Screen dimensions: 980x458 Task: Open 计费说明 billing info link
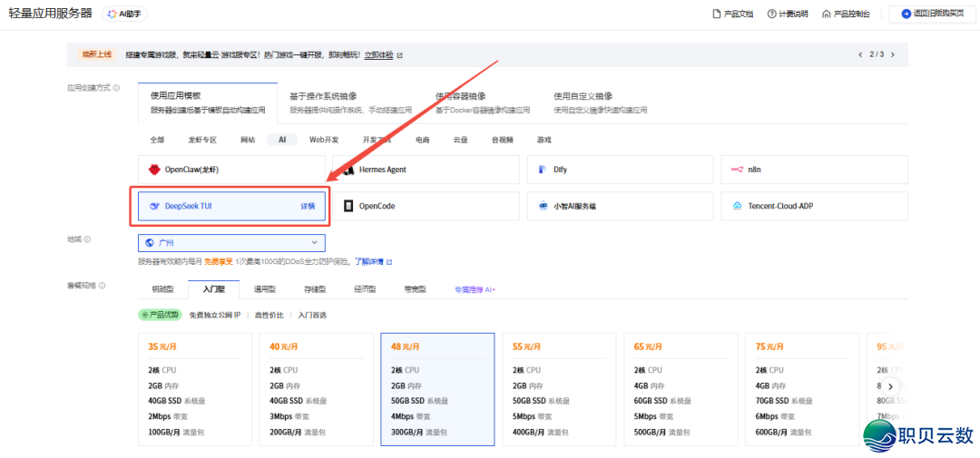point(788,14)
